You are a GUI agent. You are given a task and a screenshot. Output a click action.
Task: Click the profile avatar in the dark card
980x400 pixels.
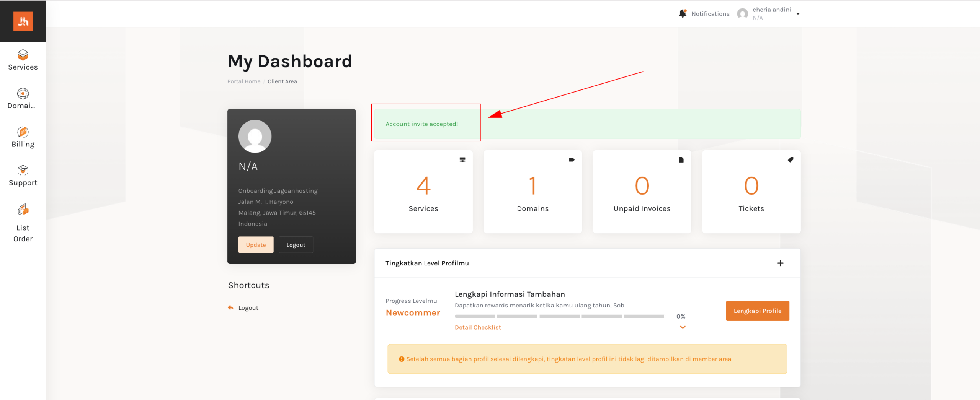(x=255, y=137)
